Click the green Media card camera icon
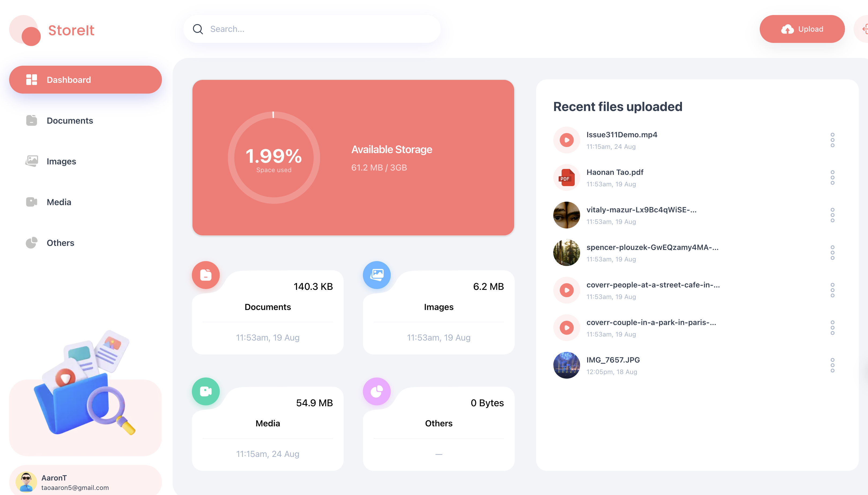 [x=206, y=391]
